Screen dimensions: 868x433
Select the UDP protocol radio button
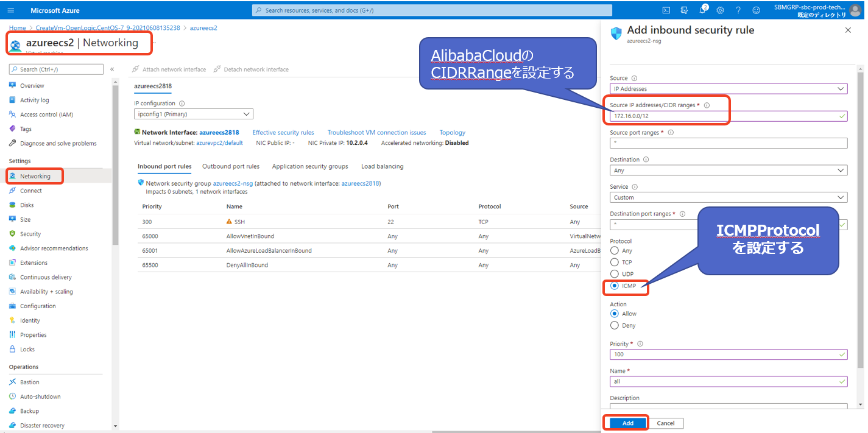tap(615, 274)
